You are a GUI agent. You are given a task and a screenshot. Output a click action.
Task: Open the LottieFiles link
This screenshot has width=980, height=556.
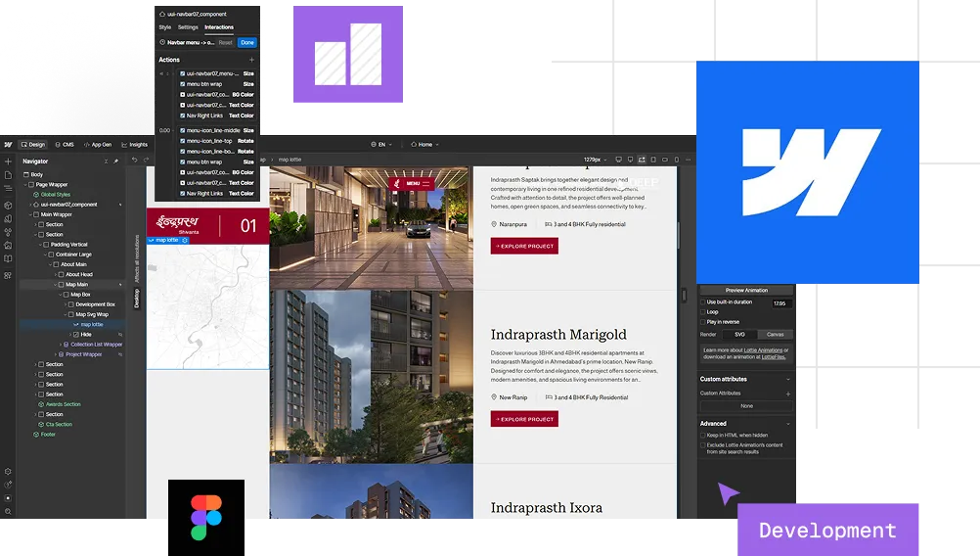click(x=773, y=357)
